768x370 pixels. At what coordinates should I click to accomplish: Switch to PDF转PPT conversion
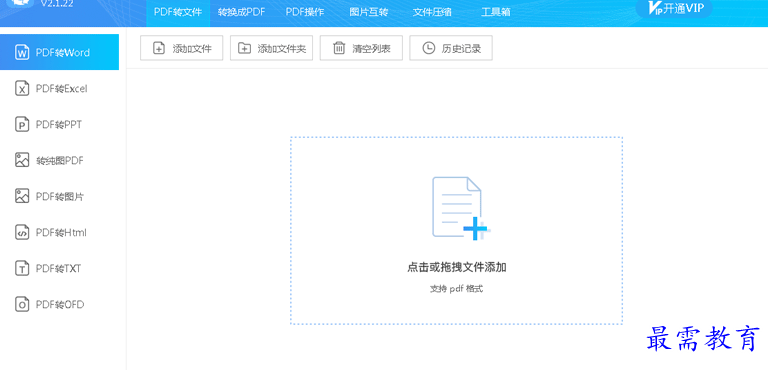(x=59, y=124)
